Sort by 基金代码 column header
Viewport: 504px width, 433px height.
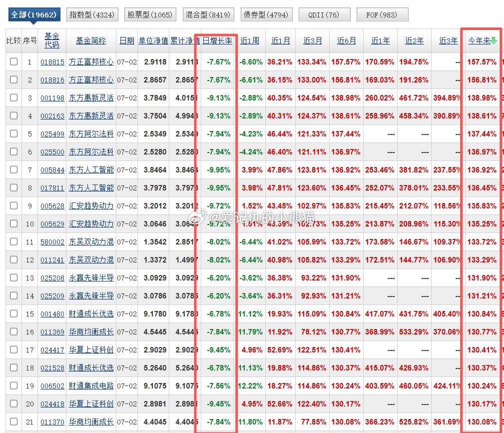(x=52, y=40)
